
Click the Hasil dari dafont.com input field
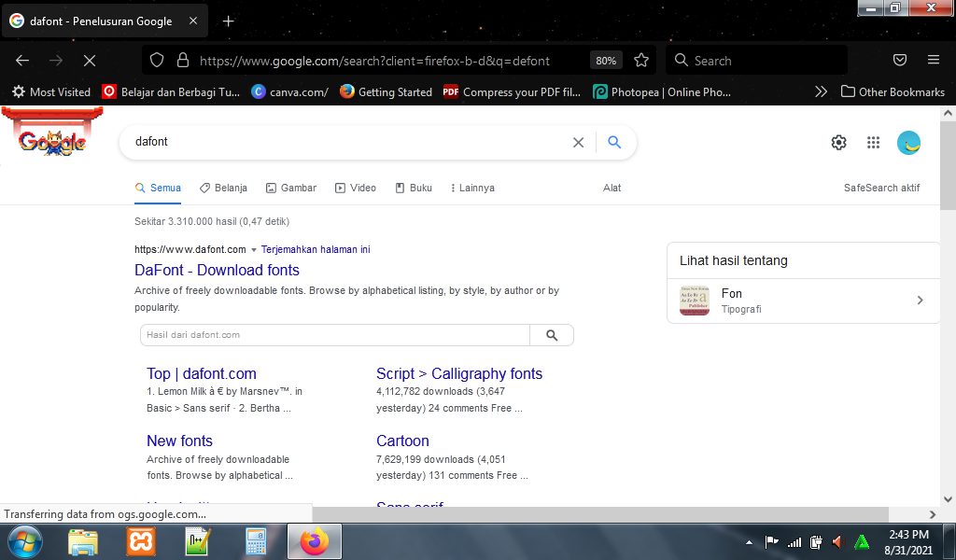coord(327,334)
